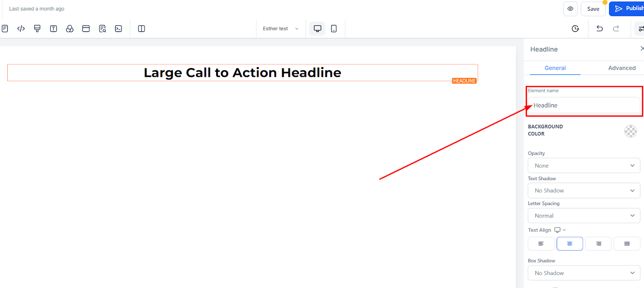Open the background color swatch
Image resolution: width=644 pixels, height=288 pixels.
(630, 131)
